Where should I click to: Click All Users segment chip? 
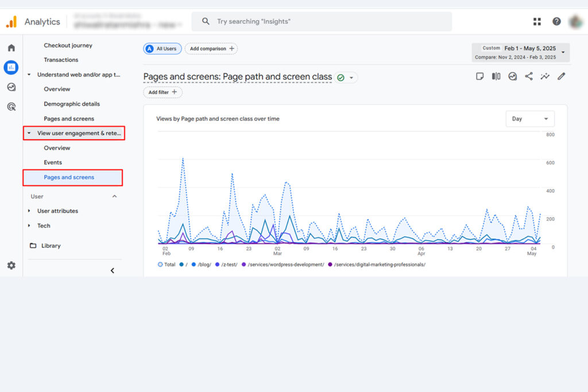[x=163, y=49]
